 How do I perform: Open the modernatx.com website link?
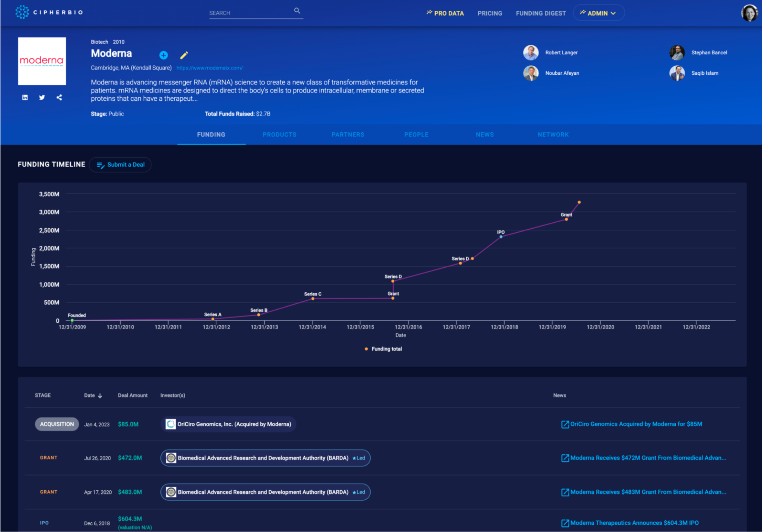pos(209,68)
